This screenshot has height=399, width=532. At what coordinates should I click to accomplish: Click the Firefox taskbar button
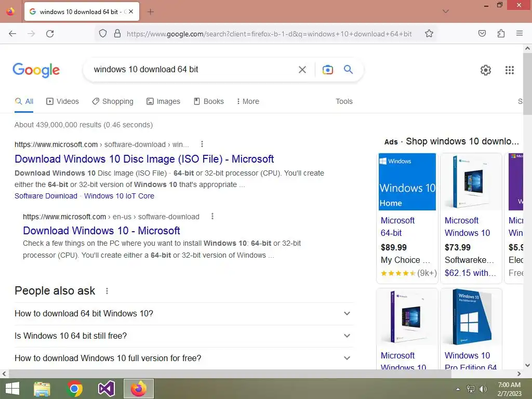pyautogui.click(x=138, y=389)
